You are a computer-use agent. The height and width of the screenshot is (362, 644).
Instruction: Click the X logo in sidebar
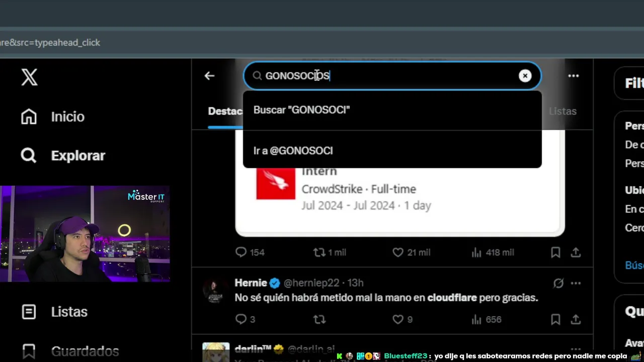[29, 77]
